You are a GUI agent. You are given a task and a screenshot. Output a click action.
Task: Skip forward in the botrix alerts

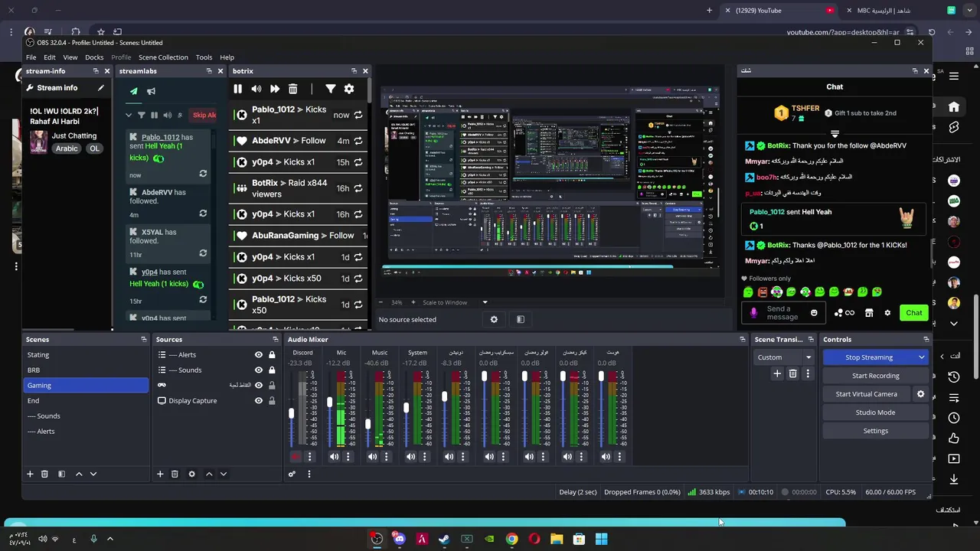[274, 89]
